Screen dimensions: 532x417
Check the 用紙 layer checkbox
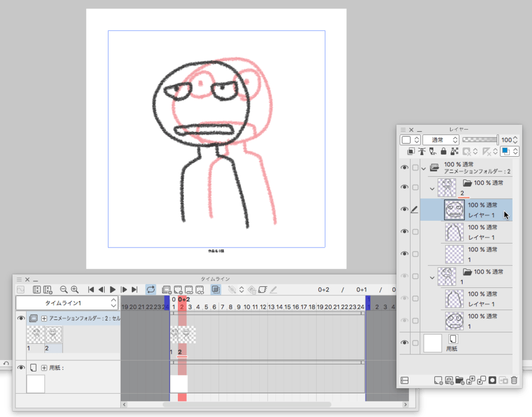point(415,343)
